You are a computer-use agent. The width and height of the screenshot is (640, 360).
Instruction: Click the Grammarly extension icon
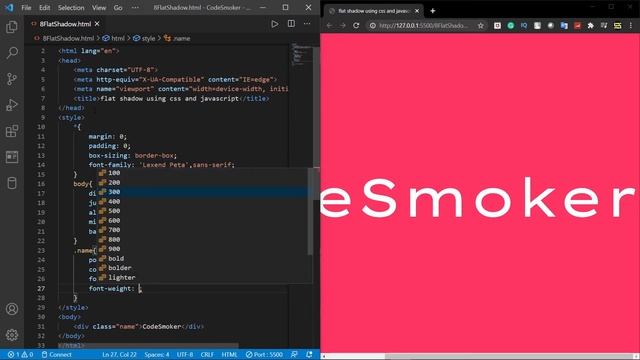point(511,25)
